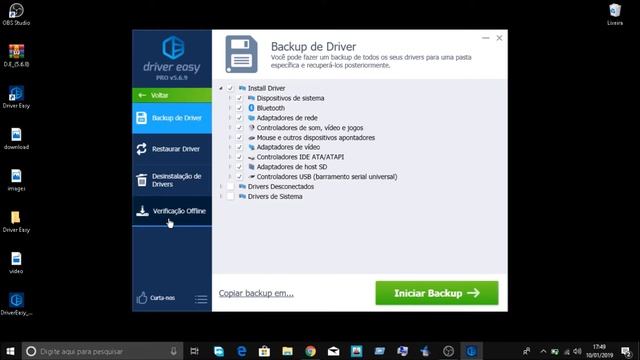The image size is (640, 360).
Task: Expand the Drivers de Sistema tree node
Action: tap(221, 196)
